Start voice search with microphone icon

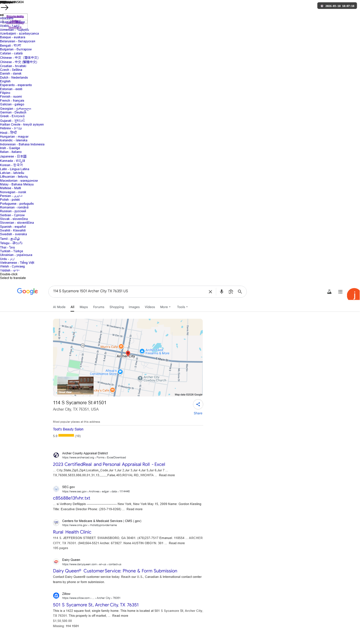[221, 292]
